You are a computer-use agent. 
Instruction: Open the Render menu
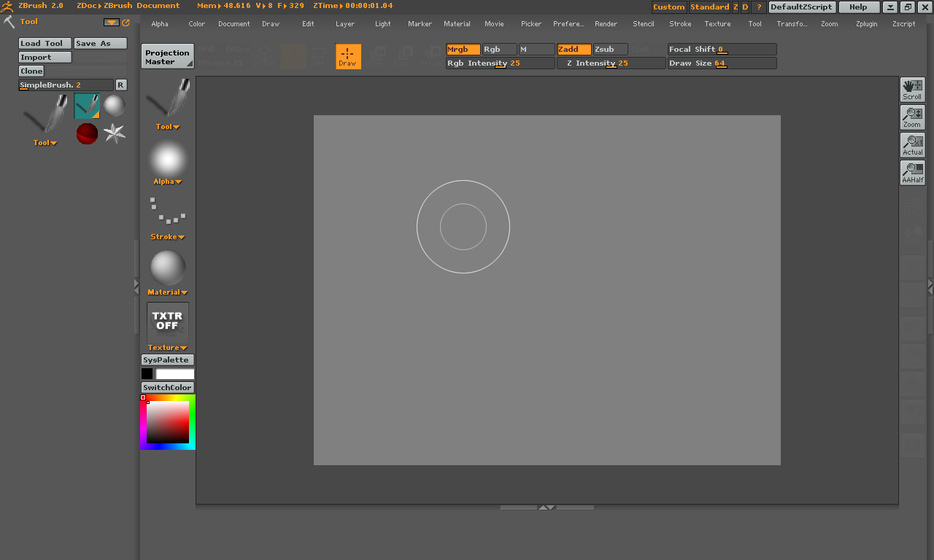(606, 24)
